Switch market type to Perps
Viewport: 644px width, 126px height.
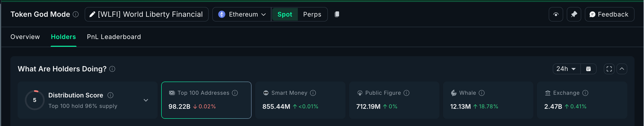[312, 14]
